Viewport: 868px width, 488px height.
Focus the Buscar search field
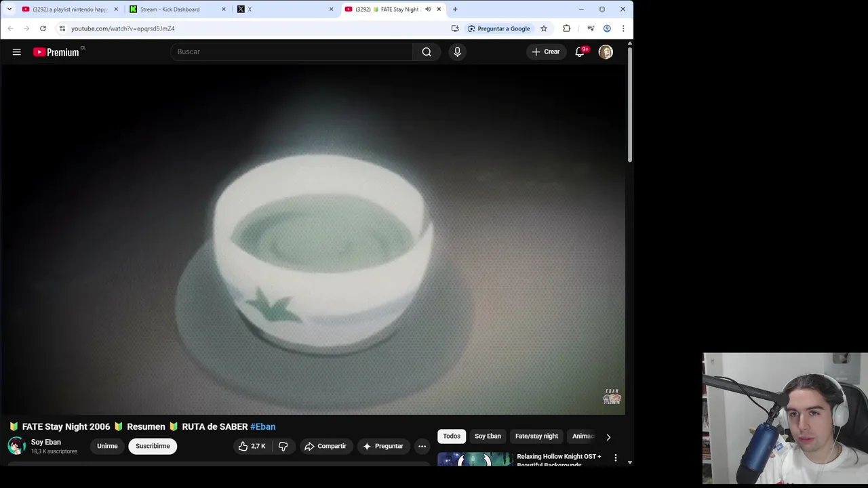point(292,52)
